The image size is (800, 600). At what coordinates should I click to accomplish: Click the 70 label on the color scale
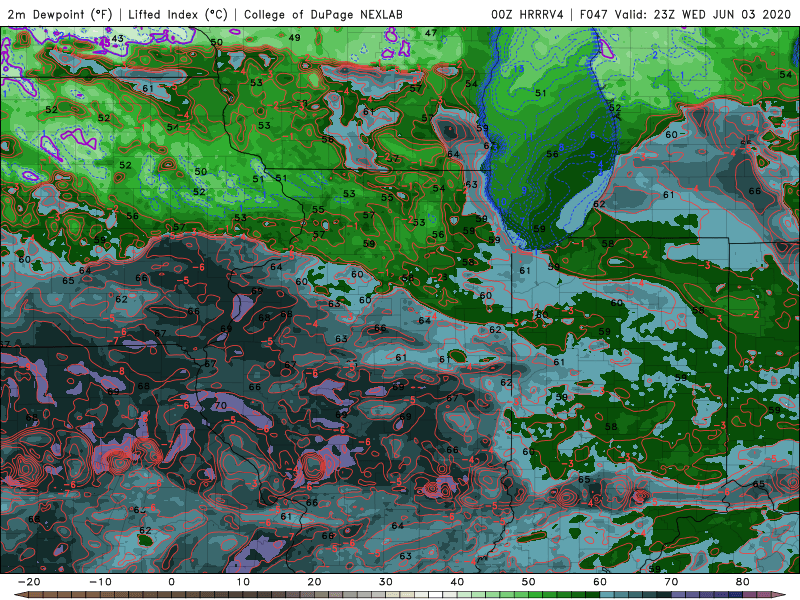(671, 582)
